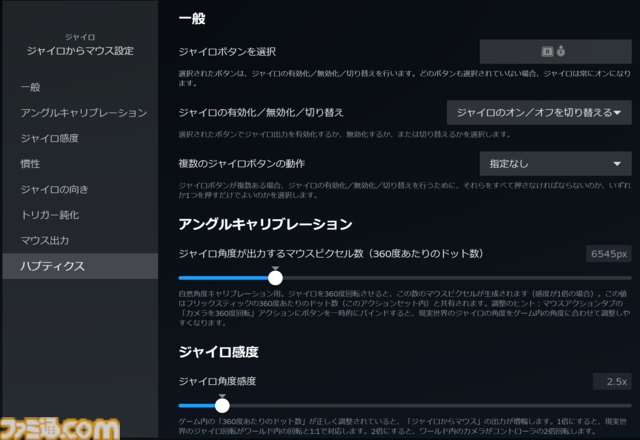Screen dimensions: 640x440
Task: Select ハプティクス sidebar entry
Action: [x=80, y=266]
